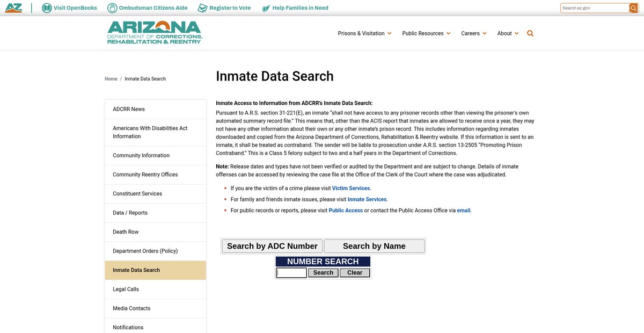Select the Search by ADC Number tab
644x333 pixels.
click(x=272, y=246)
